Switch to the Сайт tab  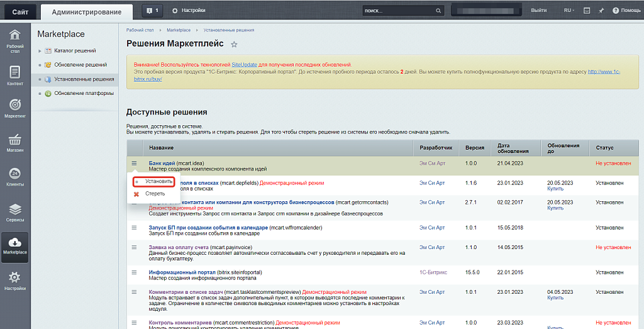tap(19, 11)
